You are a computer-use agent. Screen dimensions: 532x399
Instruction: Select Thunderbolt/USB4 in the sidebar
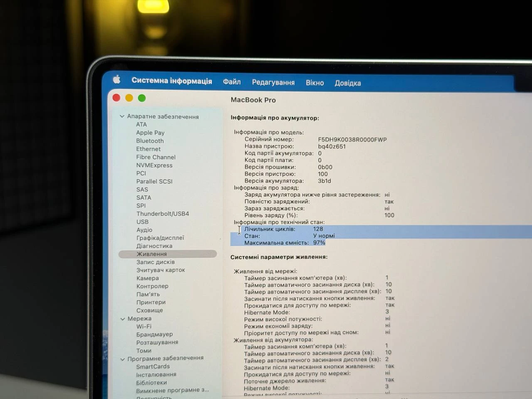point(163,214)
